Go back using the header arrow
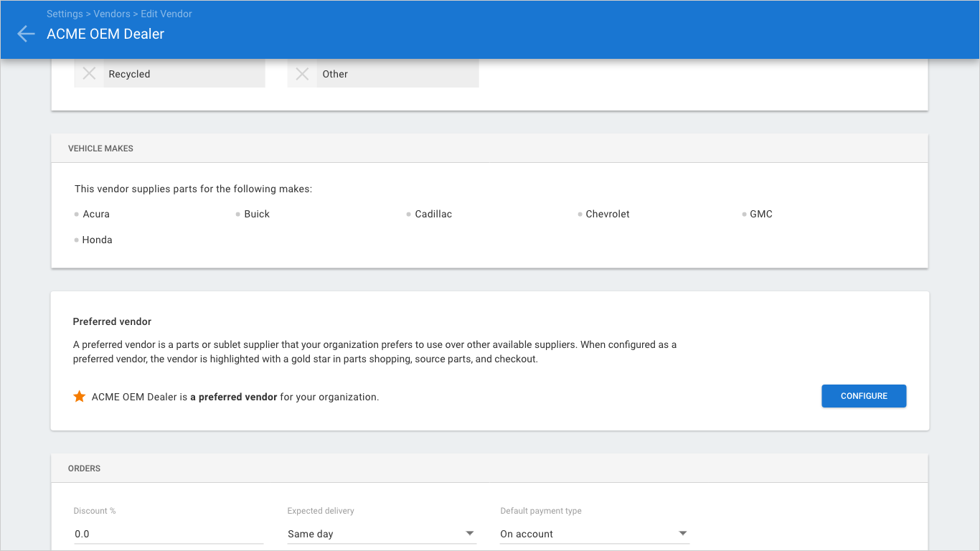Viewport: 980px width, 551px height. coord(26,34)
